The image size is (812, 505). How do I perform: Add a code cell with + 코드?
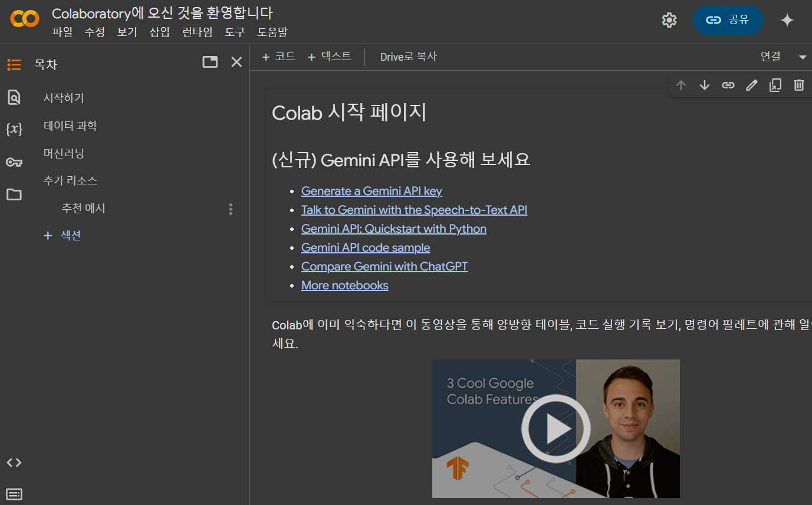278,57
